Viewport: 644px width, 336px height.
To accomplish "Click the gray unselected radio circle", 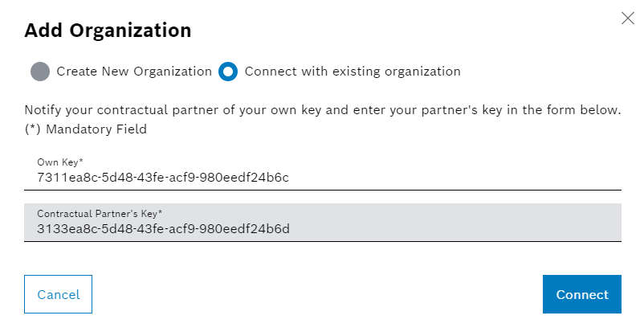I will (40, 72).
